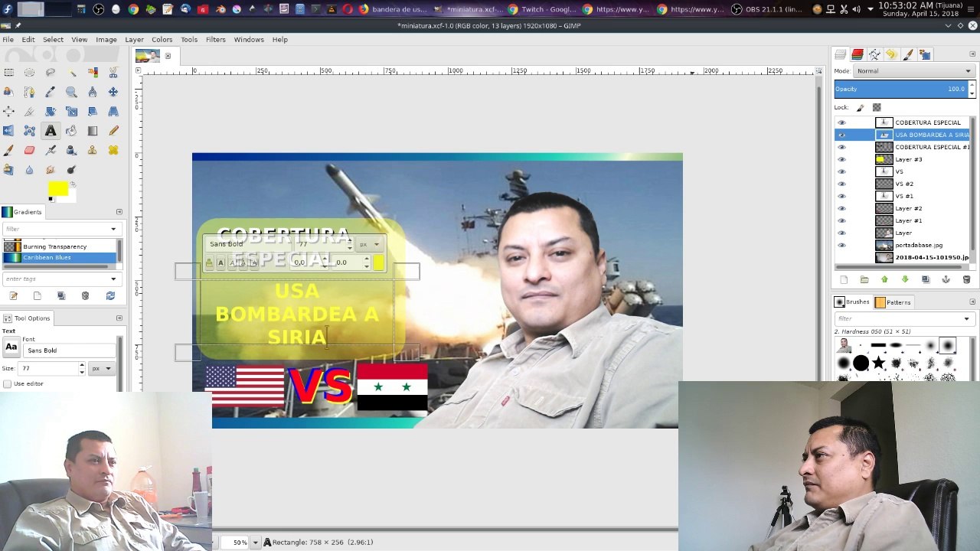
Task: Open the zoom level 50% dropdown
Action: (256, 543)
